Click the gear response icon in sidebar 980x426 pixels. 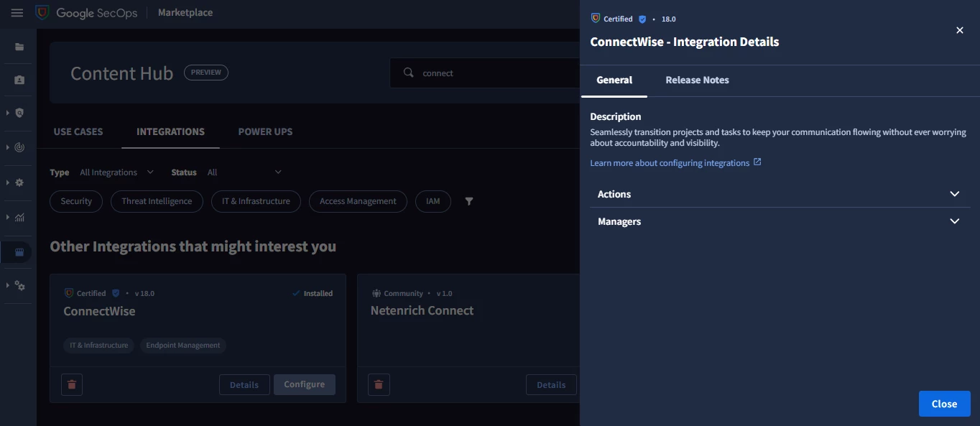pos(19,182)
